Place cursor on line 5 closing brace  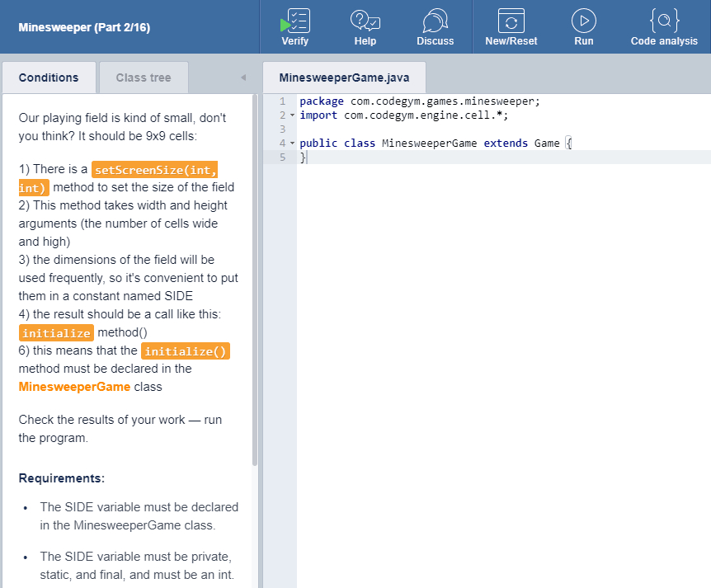(303, 158)
